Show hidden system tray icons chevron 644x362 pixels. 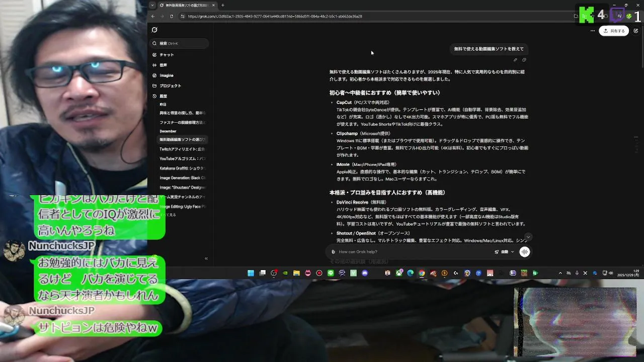coord(560,273)
